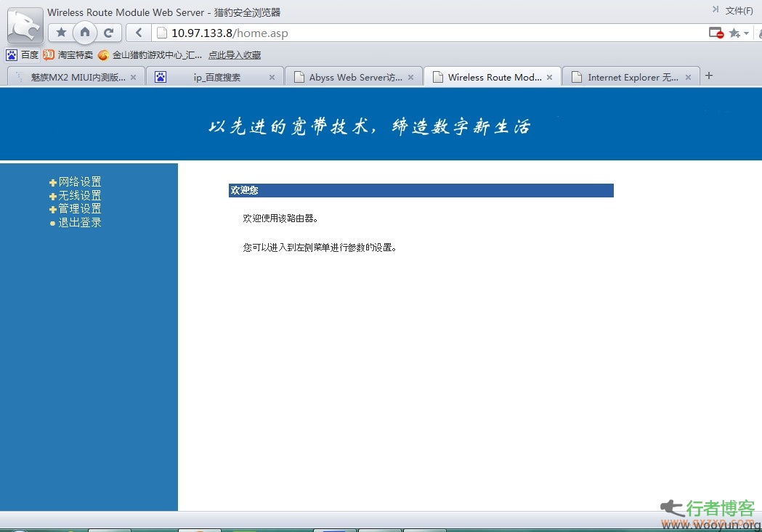
Task: Expand the plus icon beside 无线设置
Action: point(53,196)
